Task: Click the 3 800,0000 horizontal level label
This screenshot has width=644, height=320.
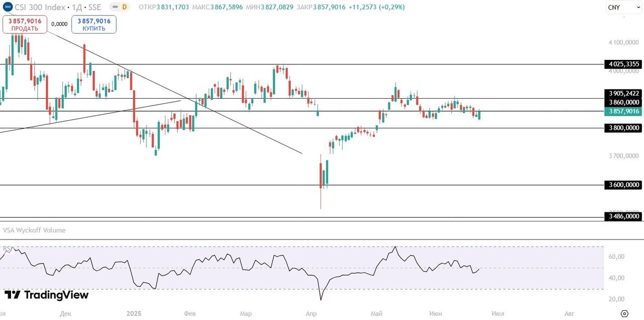Action: click(x=623, y=128)
